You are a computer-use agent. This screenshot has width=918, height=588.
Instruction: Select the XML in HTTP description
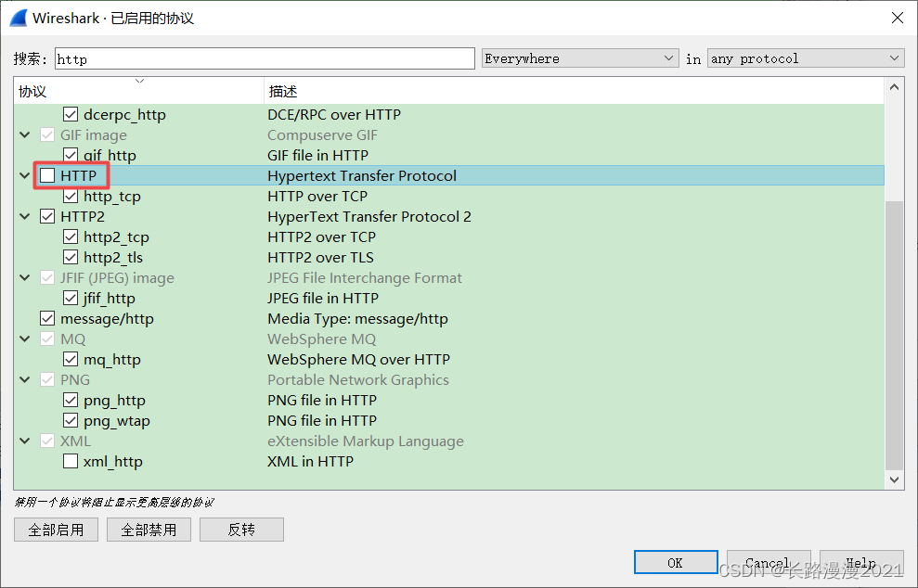pos(310,462)
